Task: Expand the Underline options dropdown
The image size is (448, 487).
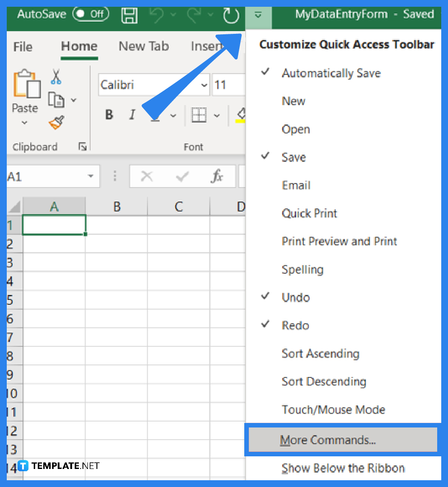Action: click(174, 115)
